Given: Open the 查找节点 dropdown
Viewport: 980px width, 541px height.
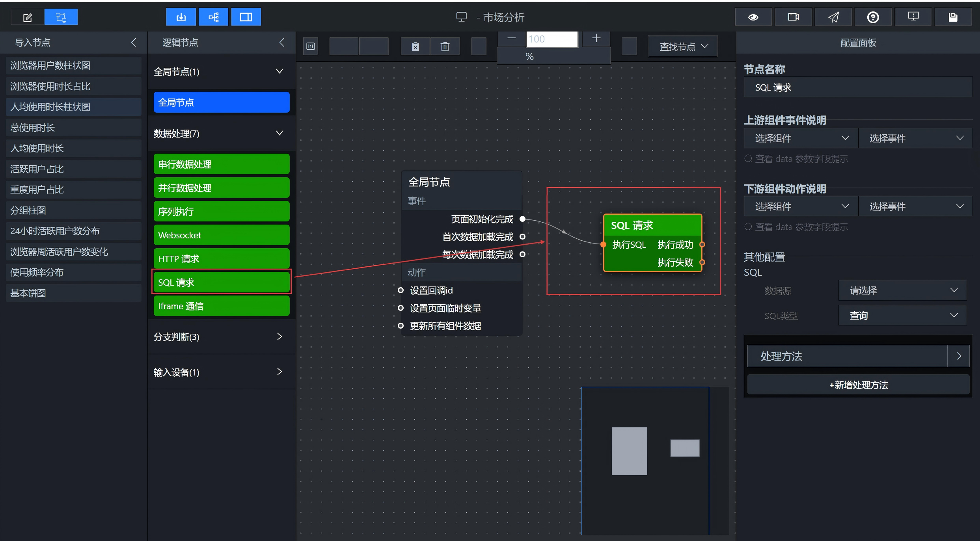Looking at the screenshot, I should click(x=683, y=47).
